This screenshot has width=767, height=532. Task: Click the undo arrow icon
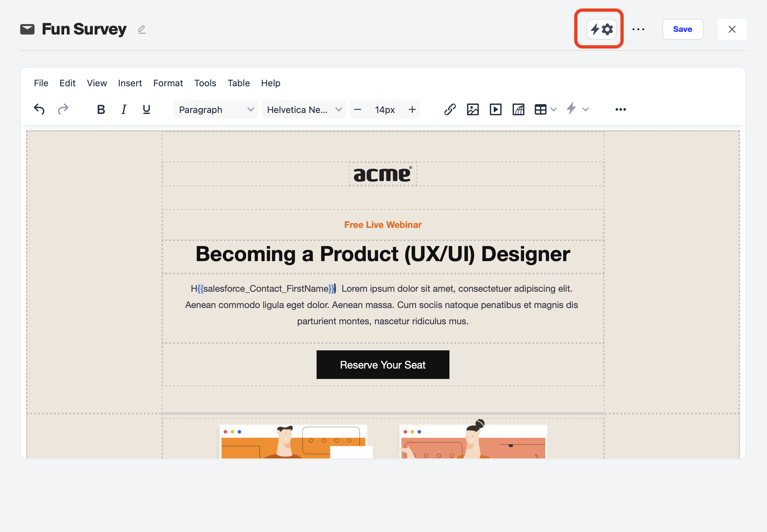pos(39,109)
